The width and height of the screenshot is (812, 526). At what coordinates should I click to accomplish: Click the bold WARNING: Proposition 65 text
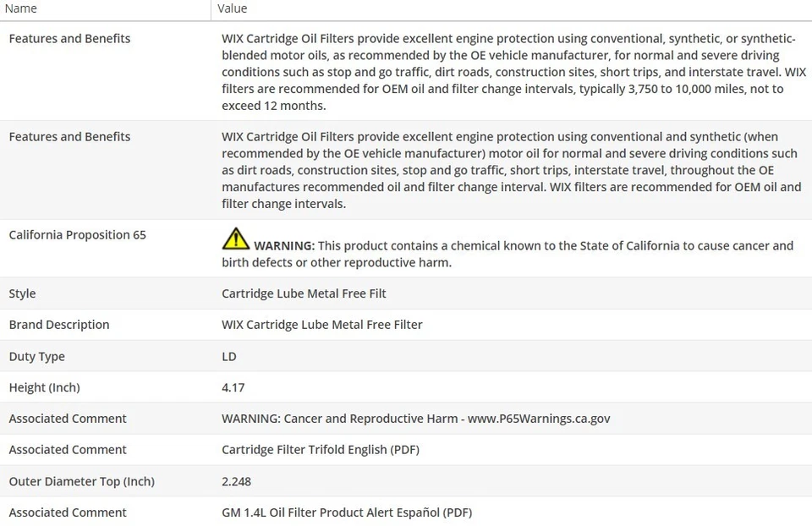[x=284, y=245]
